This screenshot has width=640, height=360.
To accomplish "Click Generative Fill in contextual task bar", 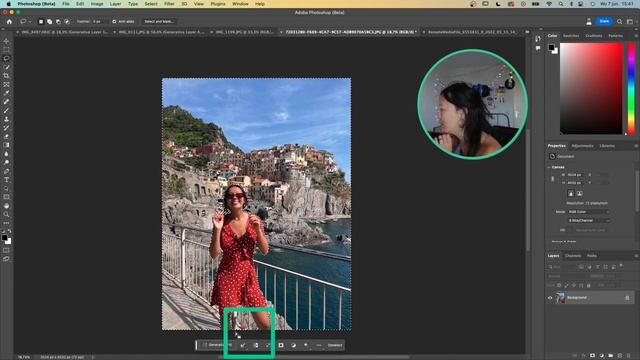I will click(217, 345).
